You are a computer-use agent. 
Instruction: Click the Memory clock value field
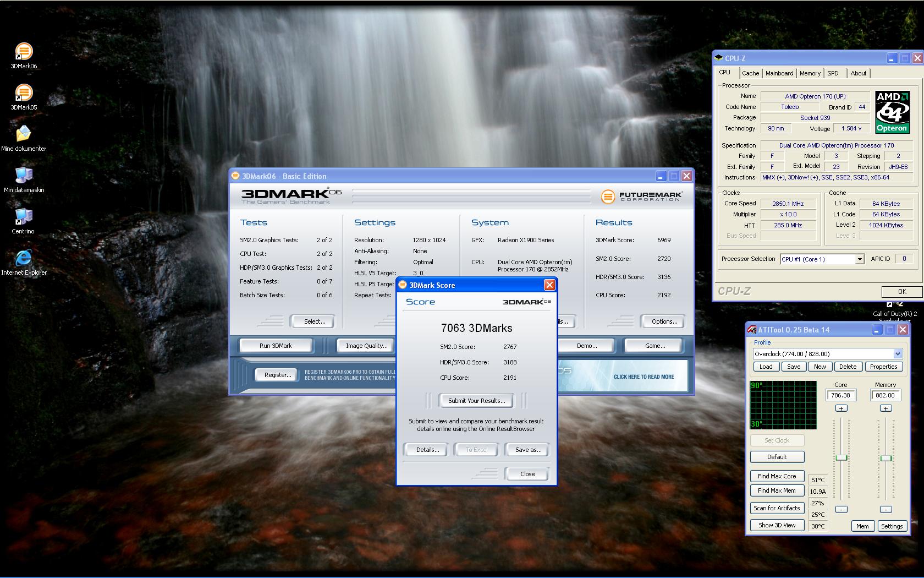click(x=885, y=395)
